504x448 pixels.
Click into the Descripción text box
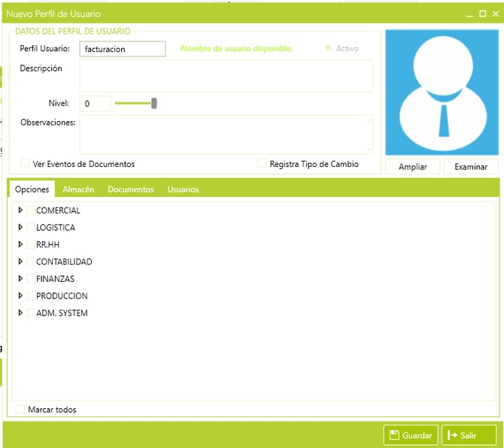[226, 76]
